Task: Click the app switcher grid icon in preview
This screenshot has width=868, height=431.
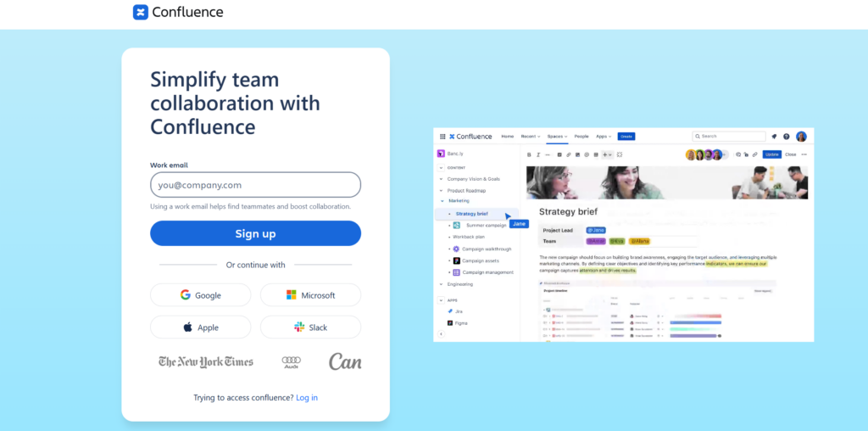Action: pyautogui.click(x=442, y=137)
